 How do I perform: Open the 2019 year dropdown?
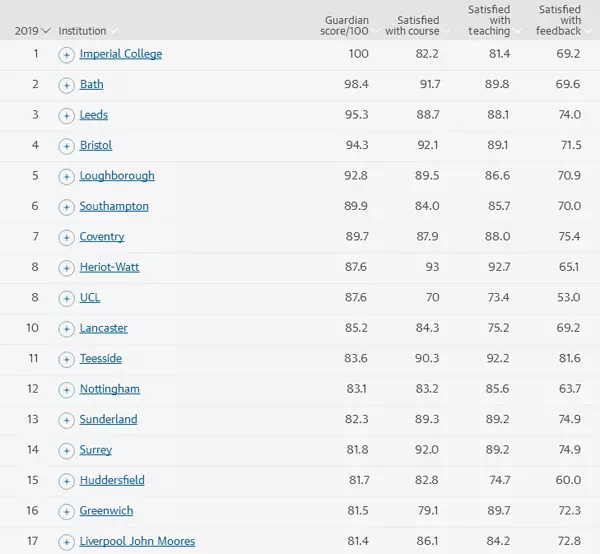pos(32,31)
